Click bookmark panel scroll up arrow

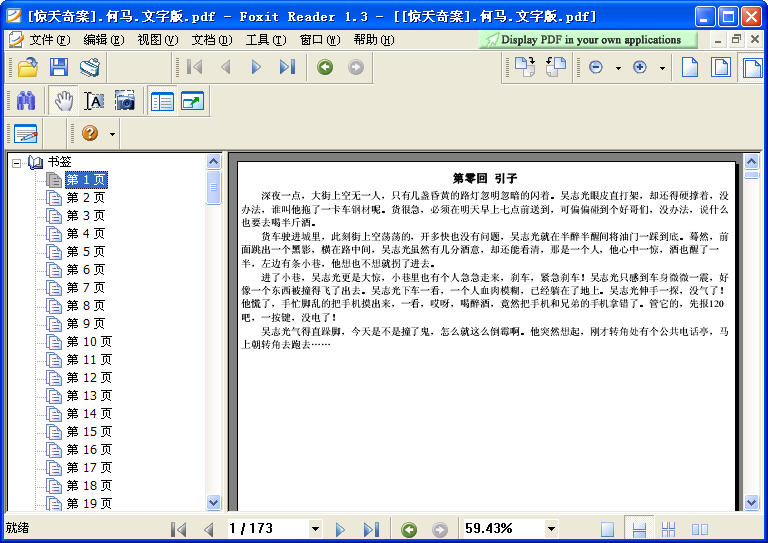214,162
